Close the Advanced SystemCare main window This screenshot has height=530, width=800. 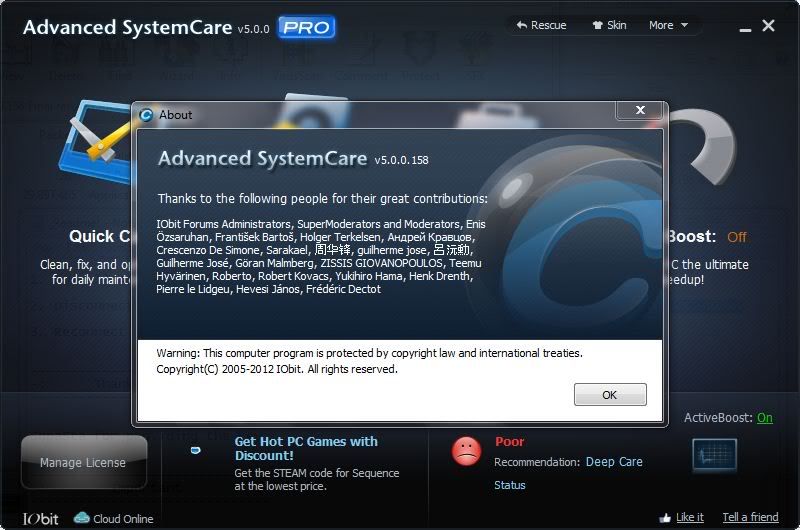[768, 26]
